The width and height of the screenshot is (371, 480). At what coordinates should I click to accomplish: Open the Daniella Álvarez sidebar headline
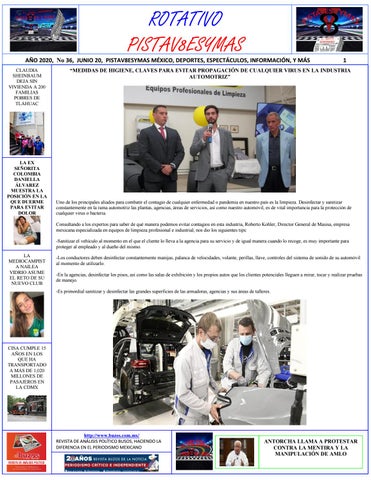click(x=27, y=187)
